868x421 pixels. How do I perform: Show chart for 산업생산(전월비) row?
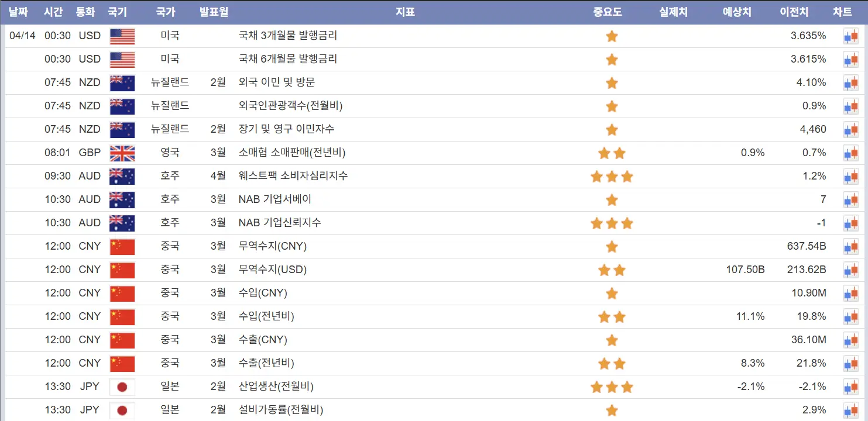(850, 387)
